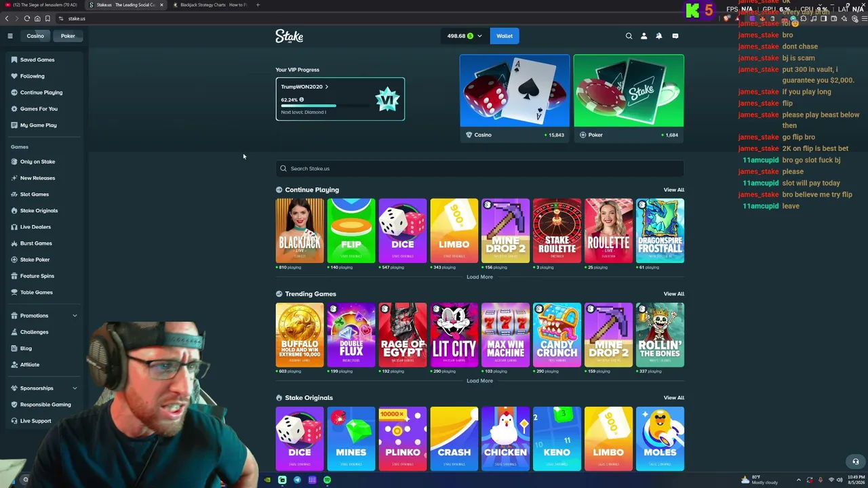View all Trending Games
This screenshot has width=868, height=488.
coord(673,293)
